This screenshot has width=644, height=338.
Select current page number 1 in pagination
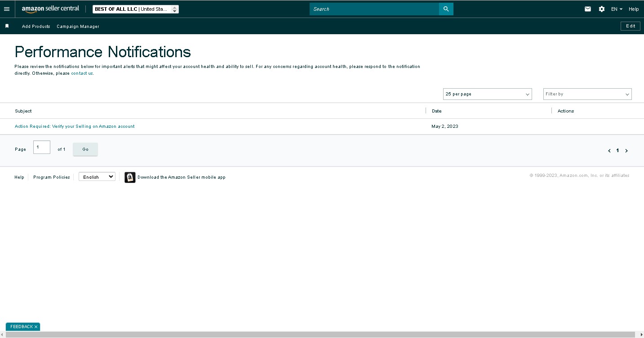click(x=617, y=151)
